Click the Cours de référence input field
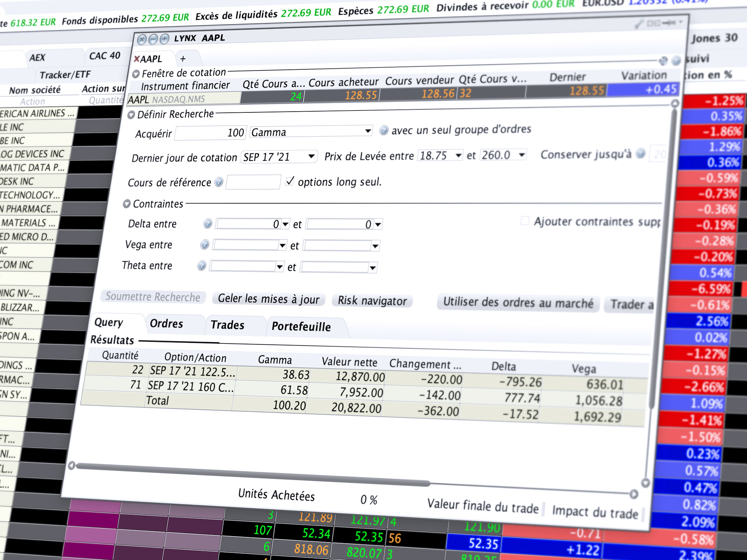 253,182
